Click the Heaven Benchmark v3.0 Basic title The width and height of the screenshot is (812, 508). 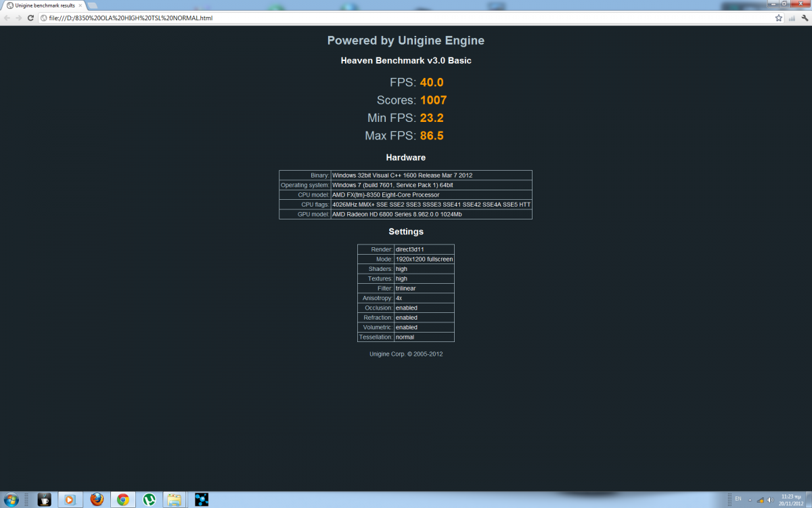coord(406,60)
